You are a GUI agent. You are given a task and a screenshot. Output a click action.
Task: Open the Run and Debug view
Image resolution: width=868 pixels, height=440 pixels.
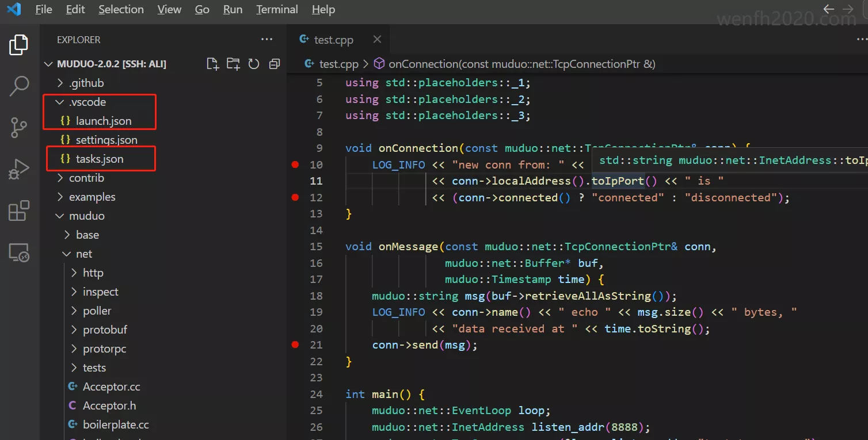(x=19, y=170)
